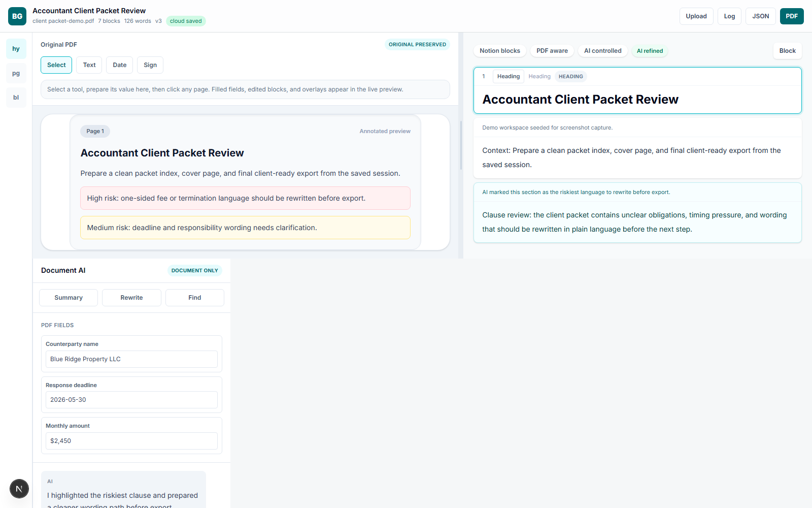Screen dimensions: 812x508
Task: Open the Heading block type selector
Action: [509, 76]
